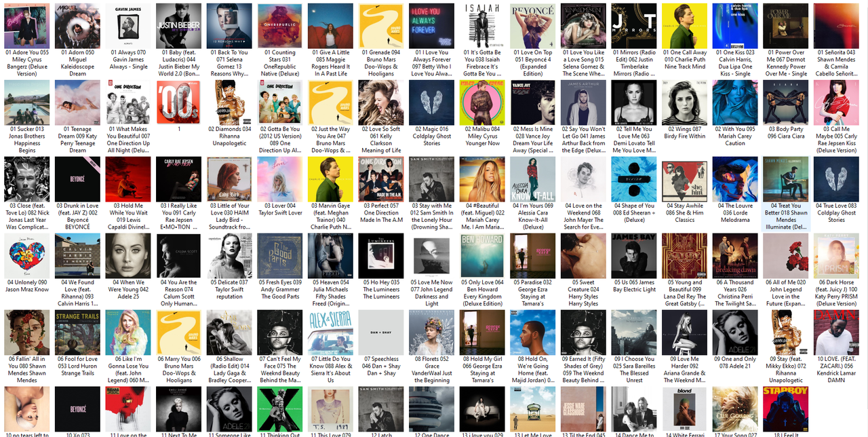Image resolution: width=868 pixels, height=437 pixels.
Task: Select the Baby feat. Ludacris Justin Bieber file
Action: coord(178,41)
